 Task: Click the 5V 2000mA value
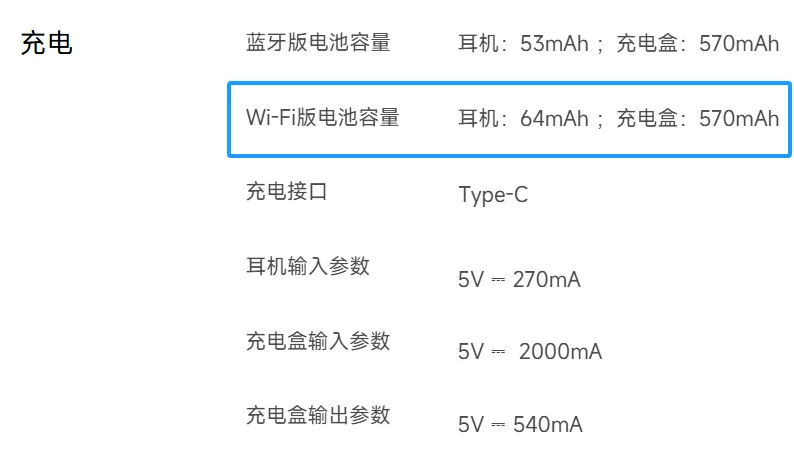tap(530, 352)
